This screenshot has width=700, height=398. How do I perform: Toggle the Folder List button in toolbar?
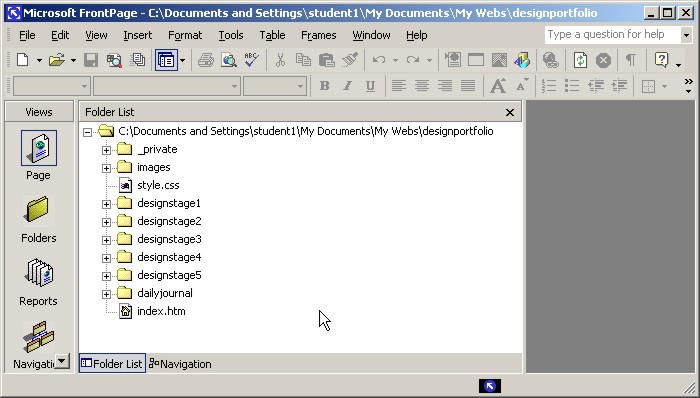(166, 60)
